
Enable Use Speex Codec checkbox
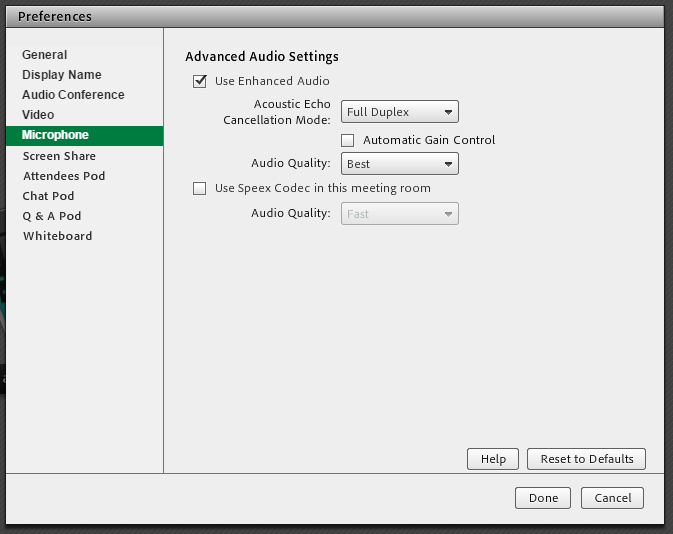(x=200, y=188)
